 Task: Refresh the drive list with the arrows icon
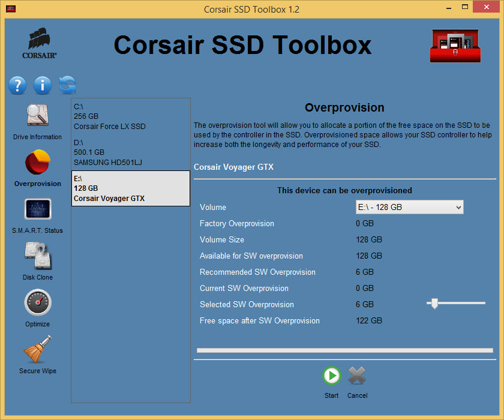[67, 85]
